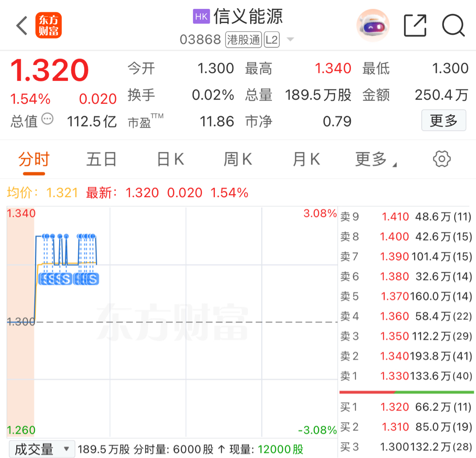Switch to the 五日 tab

click(x=101, y=159)
